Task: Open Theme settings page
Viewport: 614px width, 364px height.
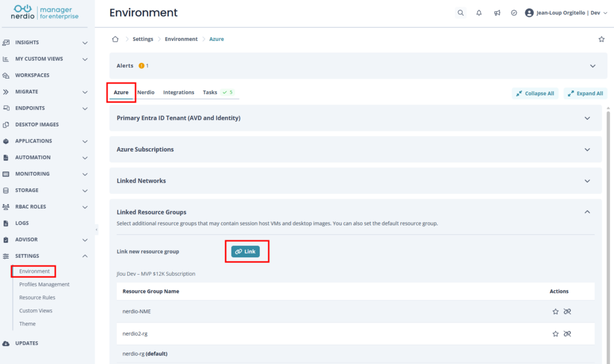Action: pos(28,324)
